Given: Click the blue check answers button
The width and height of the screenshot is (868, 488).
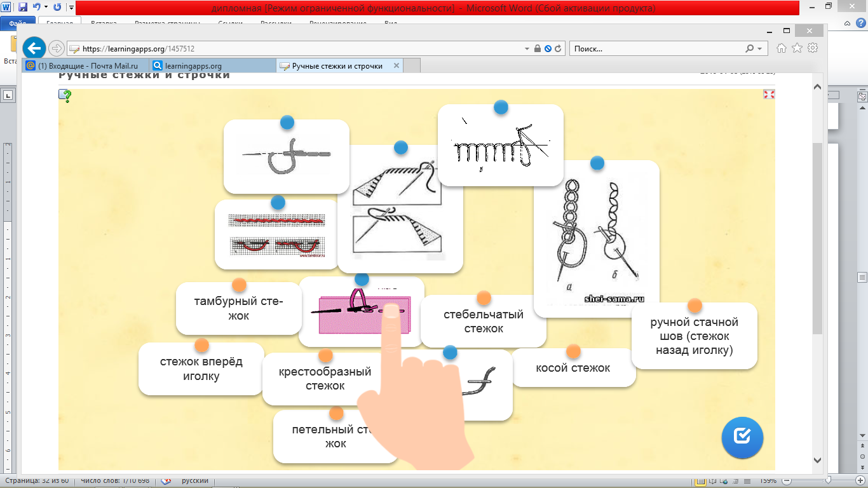Looking at the screenshot, I should coord(742,437).
